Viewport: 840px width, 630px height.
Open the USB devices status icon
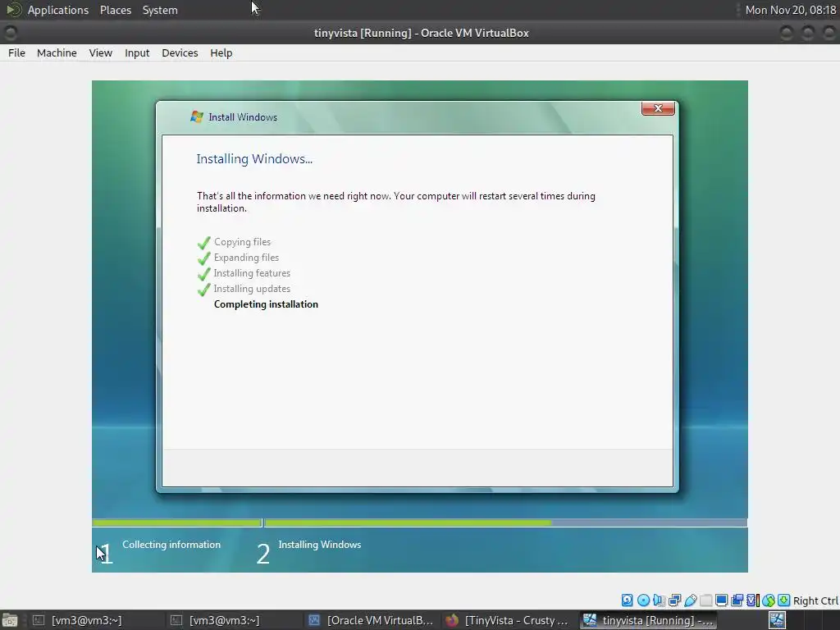click(691, 600)
